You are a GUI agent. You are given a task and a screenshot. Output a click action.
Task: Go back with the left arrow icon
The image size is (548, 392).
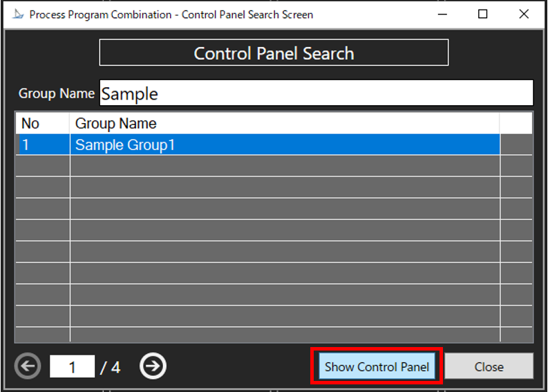pos(28,366)
